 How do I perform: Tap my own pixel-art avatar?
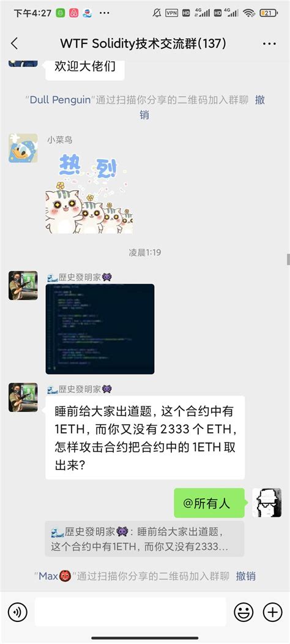(267, 503)
